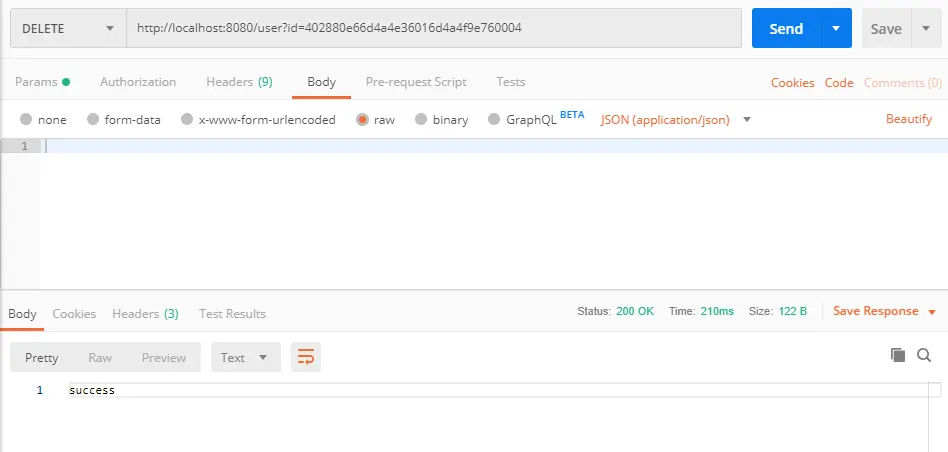The height and width of the screenshot is (452, 948).
Task: Click the 'success' response text
Action: (92, 390)
